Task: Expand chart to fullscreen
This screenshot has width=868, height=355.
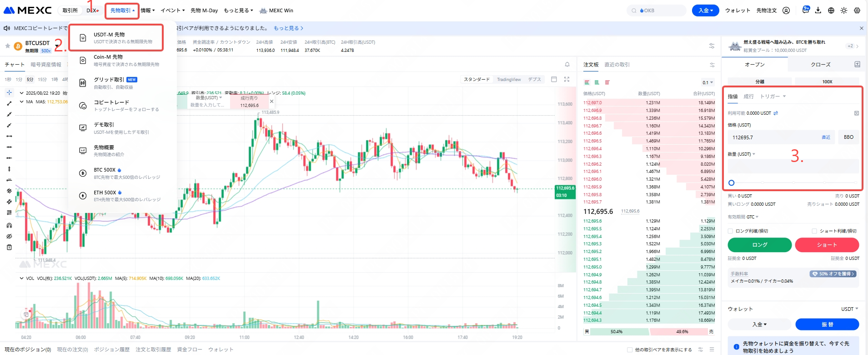Action: [567, 79]
